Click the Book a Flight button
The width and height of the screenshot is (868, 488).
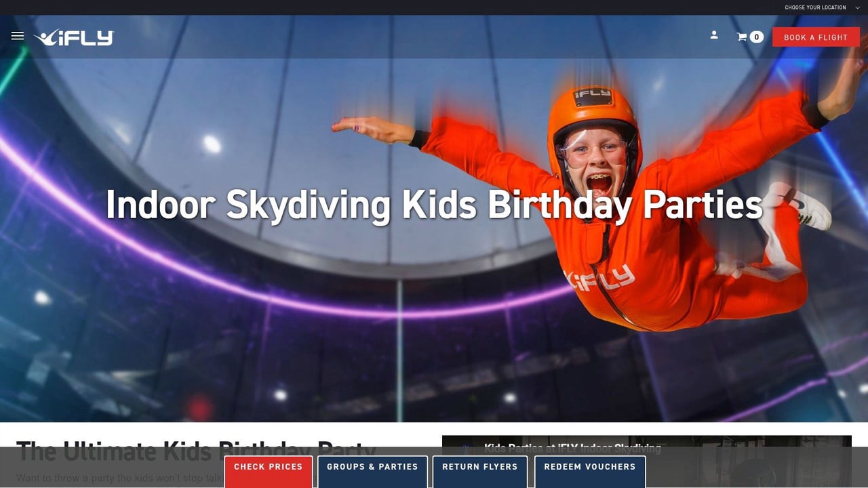816,37
